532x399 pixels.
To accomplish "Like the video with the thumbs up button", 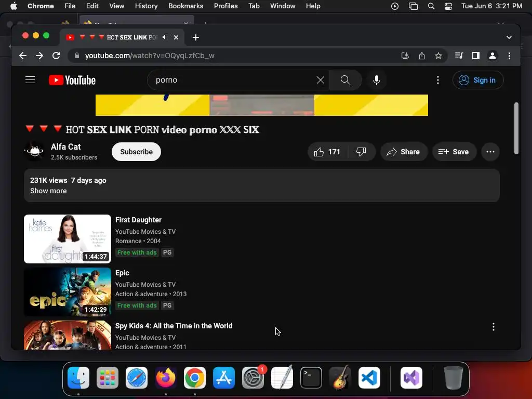I will click(327, 152).
